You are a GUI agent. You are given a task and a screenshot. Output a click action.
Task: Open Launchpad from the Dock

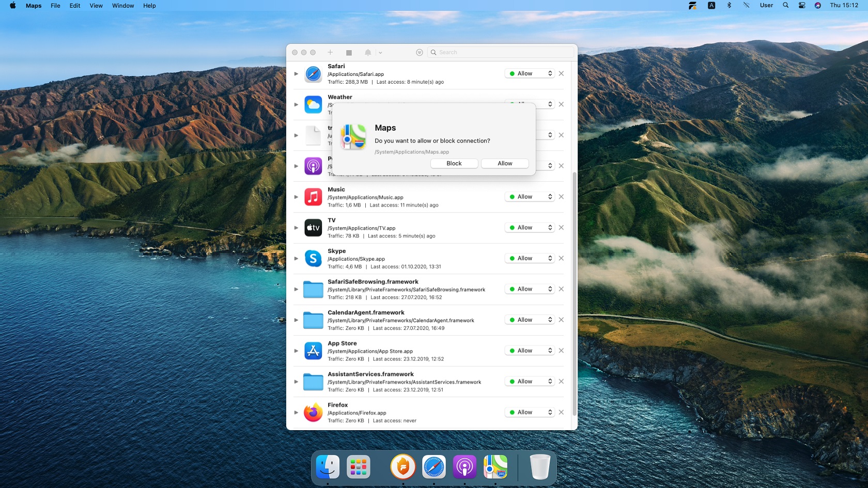[359, 467]
